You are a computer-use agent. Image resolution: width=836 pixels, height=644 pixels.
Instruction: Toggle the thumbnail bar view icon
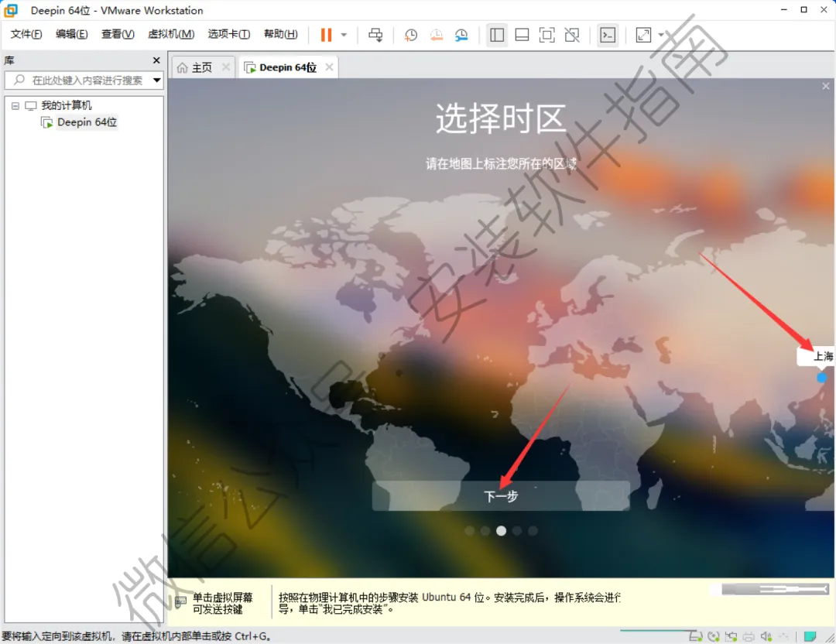tap(522, 35)
